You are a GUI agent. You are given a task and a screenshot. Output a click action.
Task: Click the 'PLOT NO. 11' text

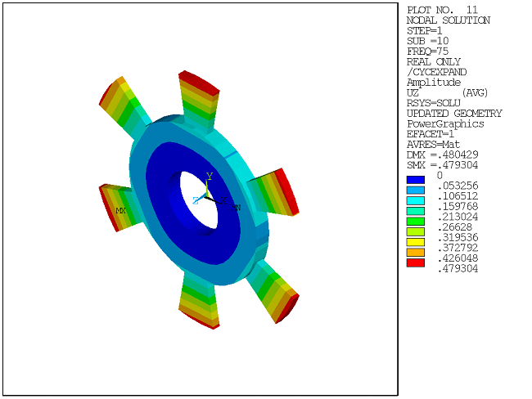[442, 10]
